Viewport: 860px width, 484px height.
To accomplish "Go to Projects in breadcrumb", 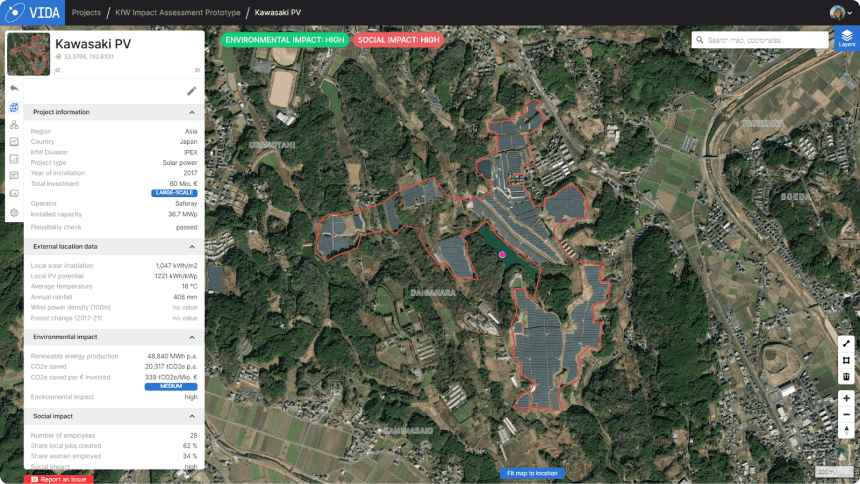I will click(87, 13).
